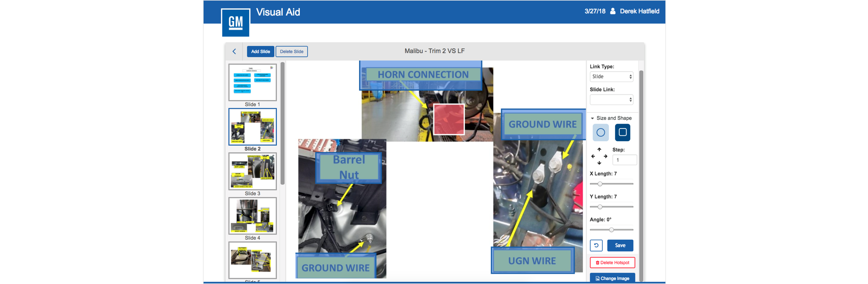Nudge hotspot left with the left arrow
This screenshot has width=868, height=284.
593,156
